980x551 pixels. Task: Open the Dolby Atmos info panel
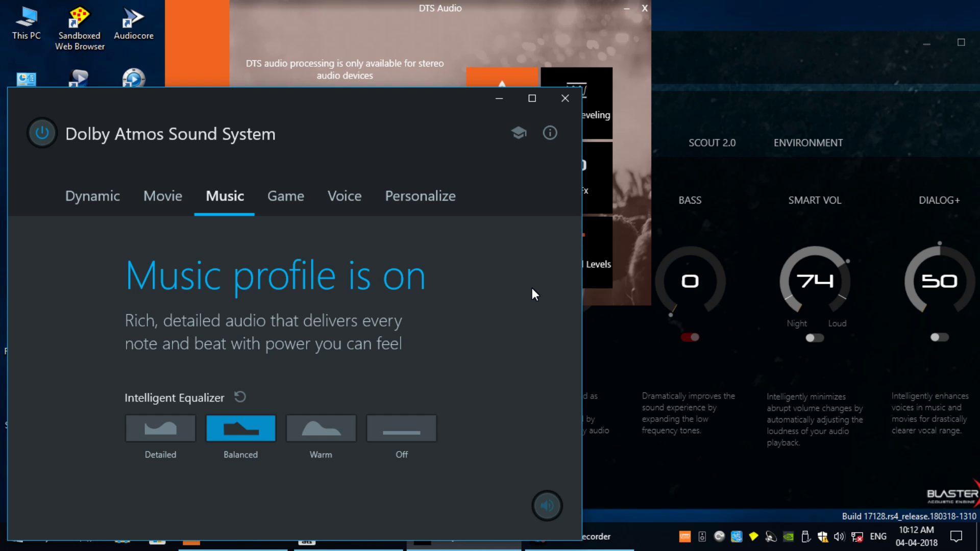coord(550,133)
